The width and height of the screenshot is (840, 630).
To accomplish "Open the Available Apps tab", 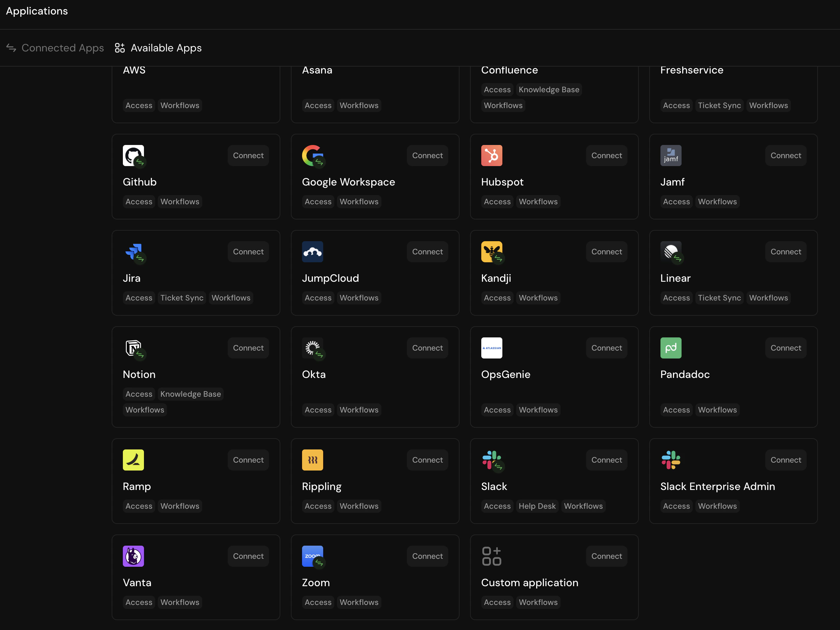I will point(166,48).
